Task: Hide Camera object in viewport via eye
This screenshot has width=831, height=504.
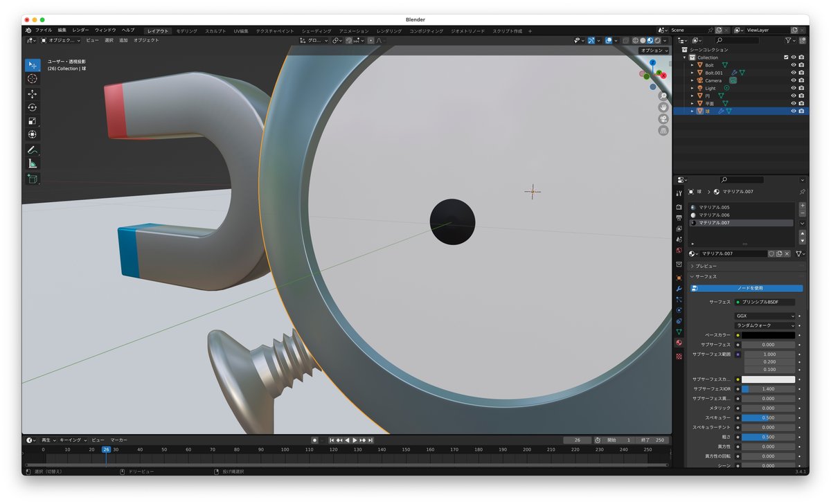Action: (x=794, y=80)
